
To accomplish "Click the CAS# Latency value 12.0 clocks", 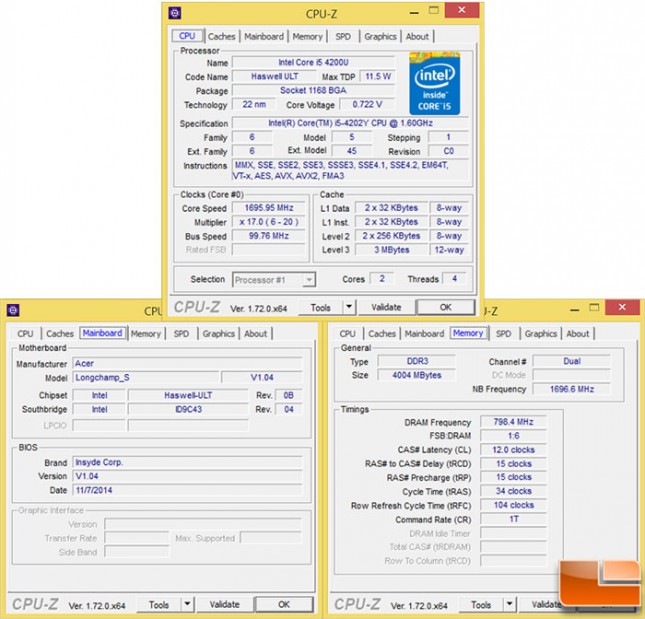I will (513, 450).
